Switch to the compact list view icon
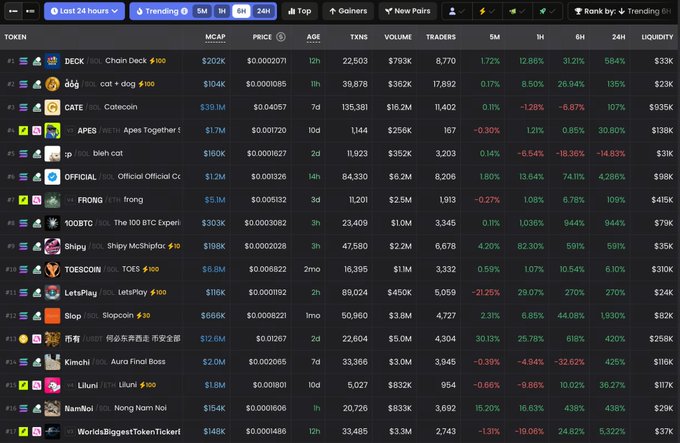680x443 pixels. coord(13,11)
